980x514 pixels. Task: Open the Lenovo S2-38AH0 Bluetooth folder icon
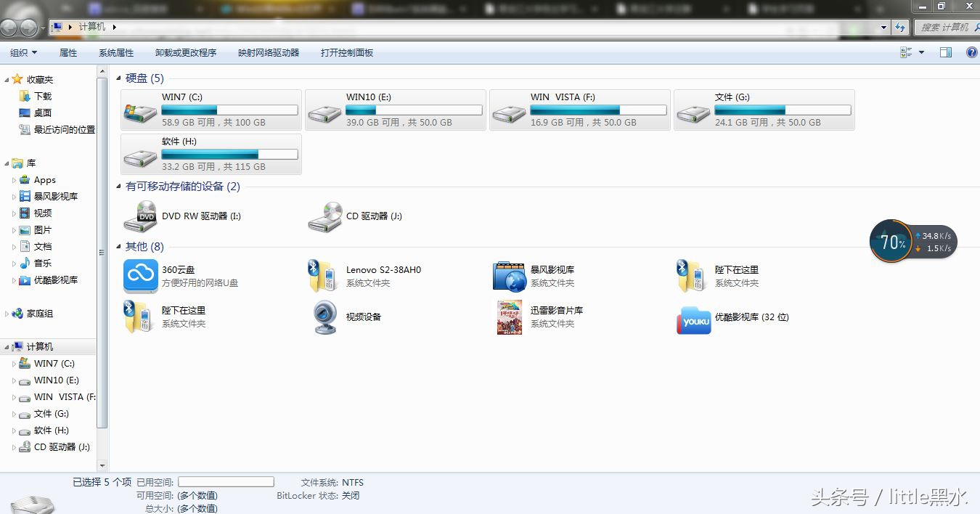pos(322,276)
